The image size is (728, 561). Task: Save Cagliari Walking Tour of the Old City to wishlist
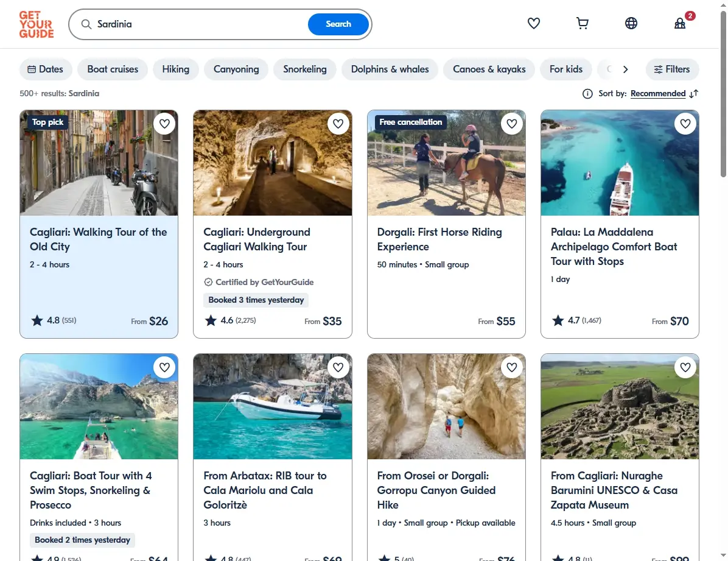point(164,124)
